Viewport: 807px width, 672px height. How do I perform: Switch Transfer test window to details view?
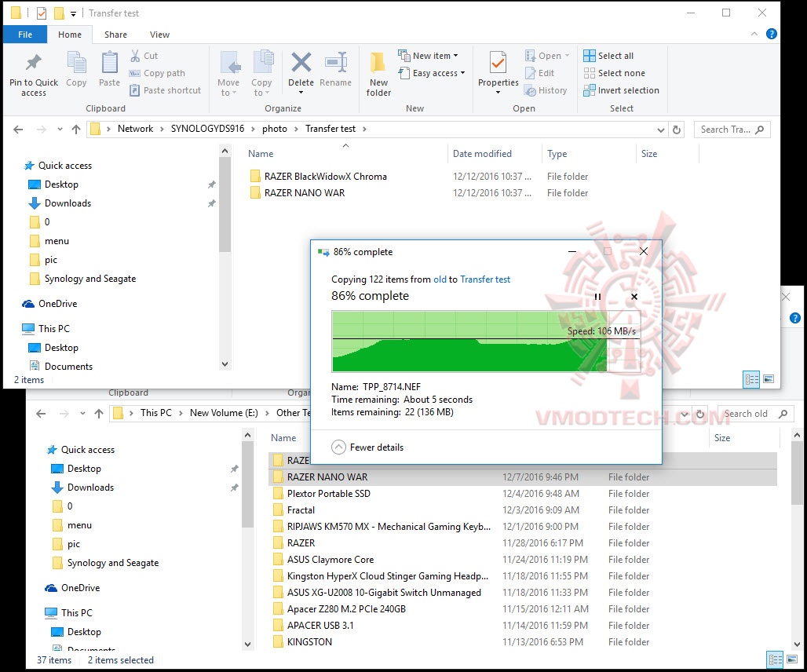click(x=751, y=380)
